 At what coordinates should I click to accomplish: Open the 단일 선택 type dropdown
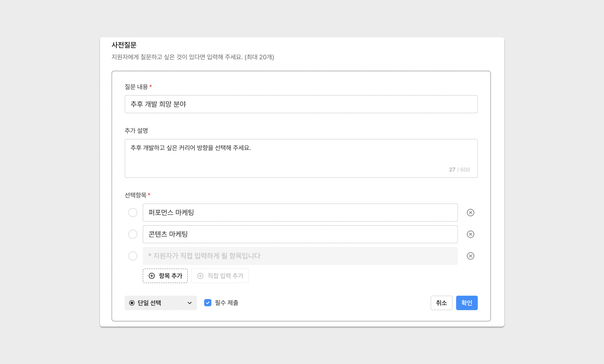pyautogui.click(x=161, y=303)
